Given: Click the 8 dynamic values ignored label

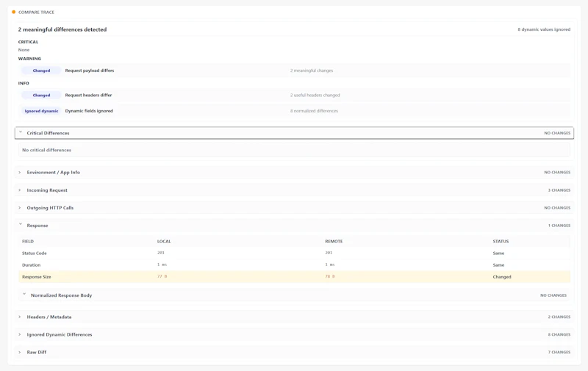Looking at the screenshot, I should tap(544, 29).
